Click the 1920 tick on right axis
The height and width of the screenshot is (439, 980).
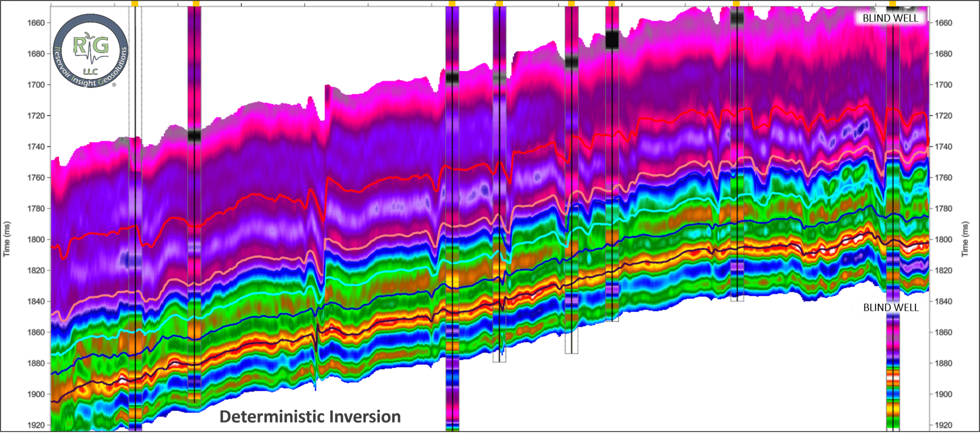coord(943,425)
